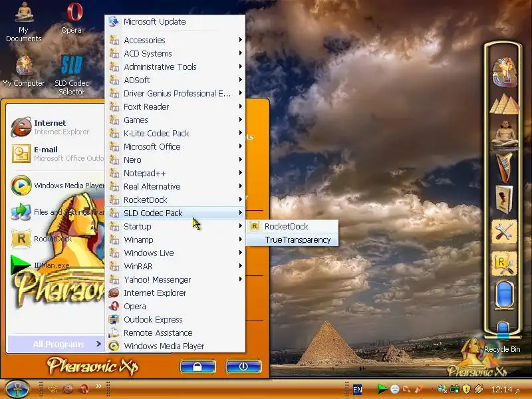Open pinned Internet (Internet Explorer) item

pyautogui.click(x=57, y=127)
